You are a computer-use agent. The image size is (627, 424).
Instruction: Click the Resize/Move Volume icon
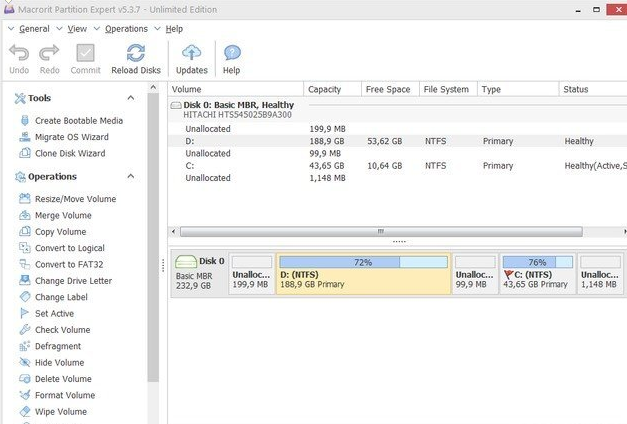pyautogui.click(x=25, y=199)
